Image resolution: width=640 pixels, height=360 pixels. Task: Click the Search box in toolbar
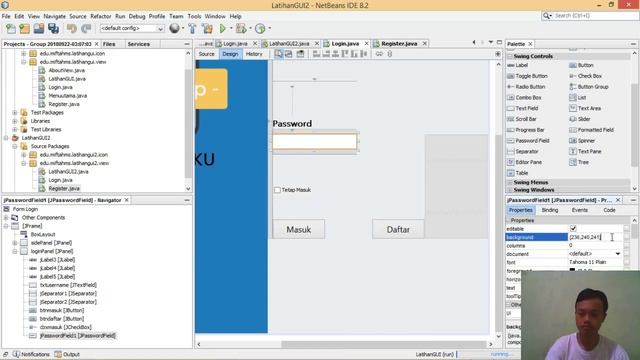click(591, 16)
